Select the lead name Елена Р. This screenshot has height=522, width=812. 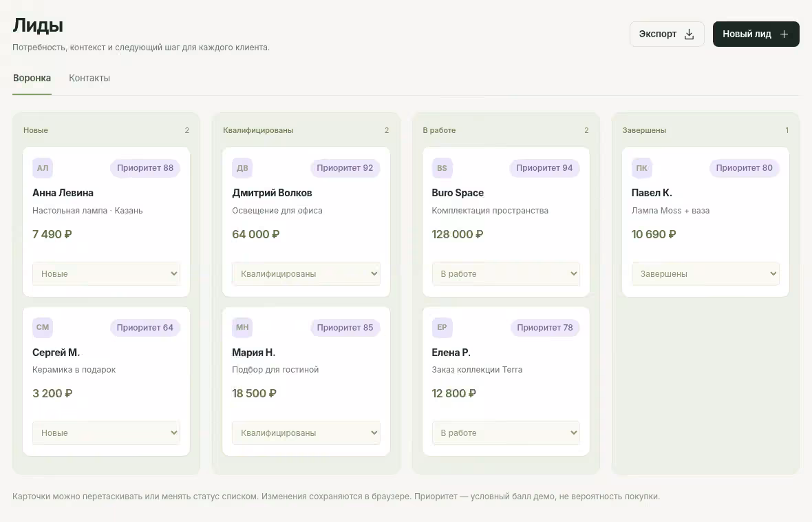click(x=451, y=353)
